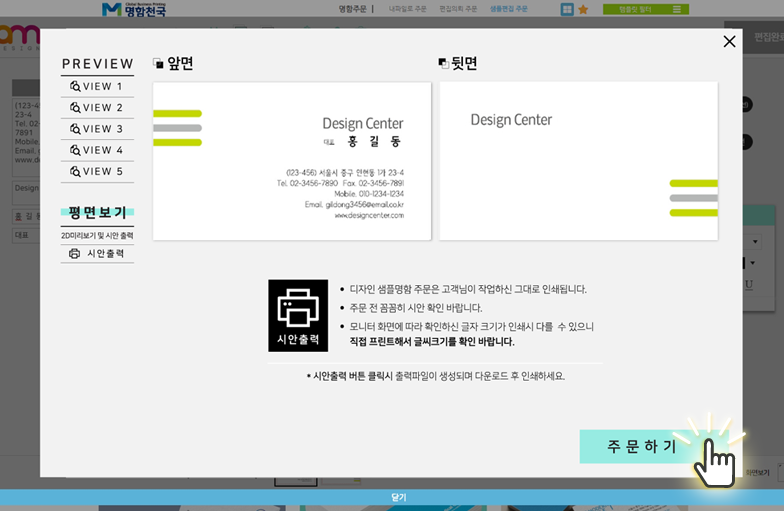Click the 닫기 bar at the bottom
The image size is (784, 511).
[x=392, y=497]
